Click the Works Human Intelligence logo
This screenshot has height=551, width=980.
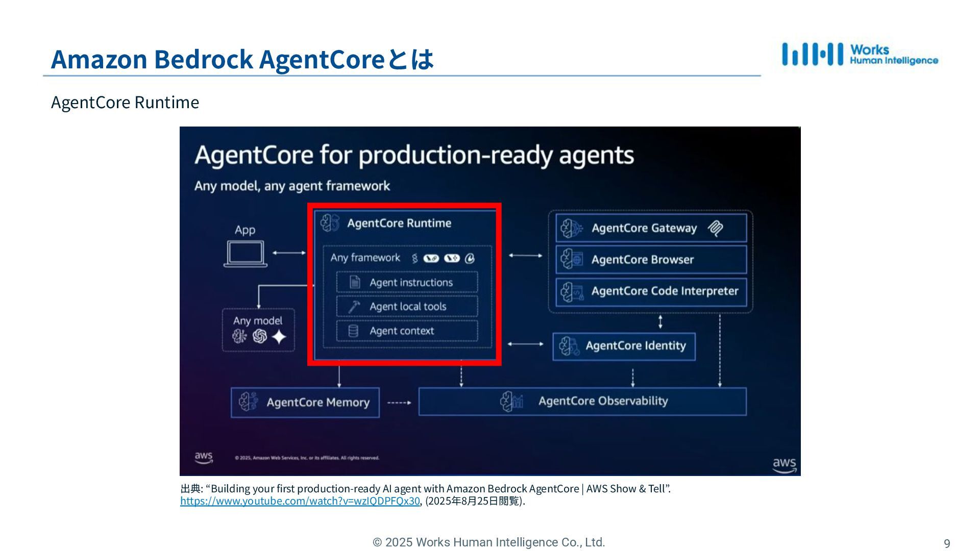(x=860, y=55)
